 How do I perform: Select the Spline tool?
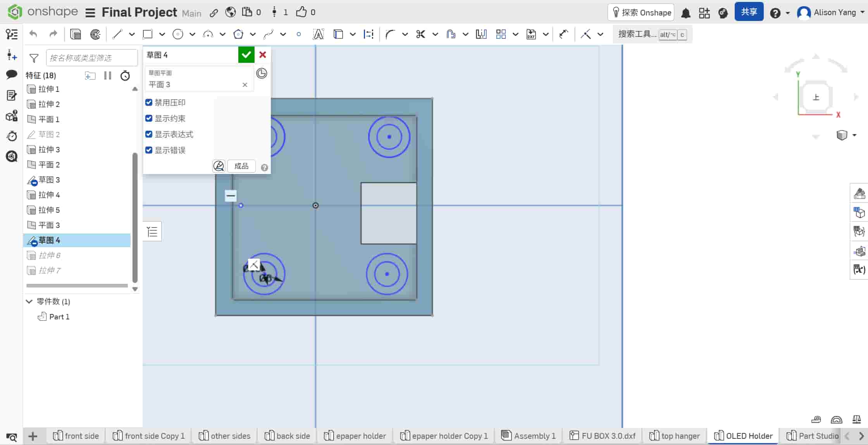click(268, 34)
